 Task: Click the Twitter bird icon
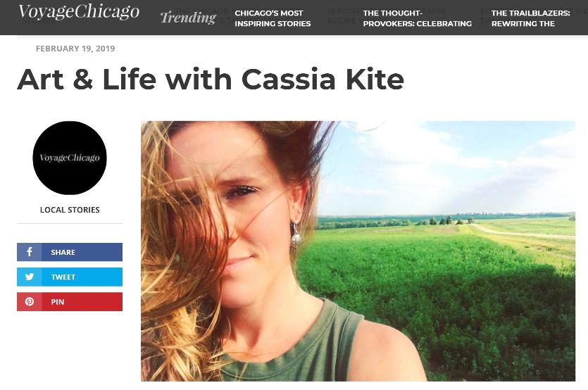click(30, 277)
